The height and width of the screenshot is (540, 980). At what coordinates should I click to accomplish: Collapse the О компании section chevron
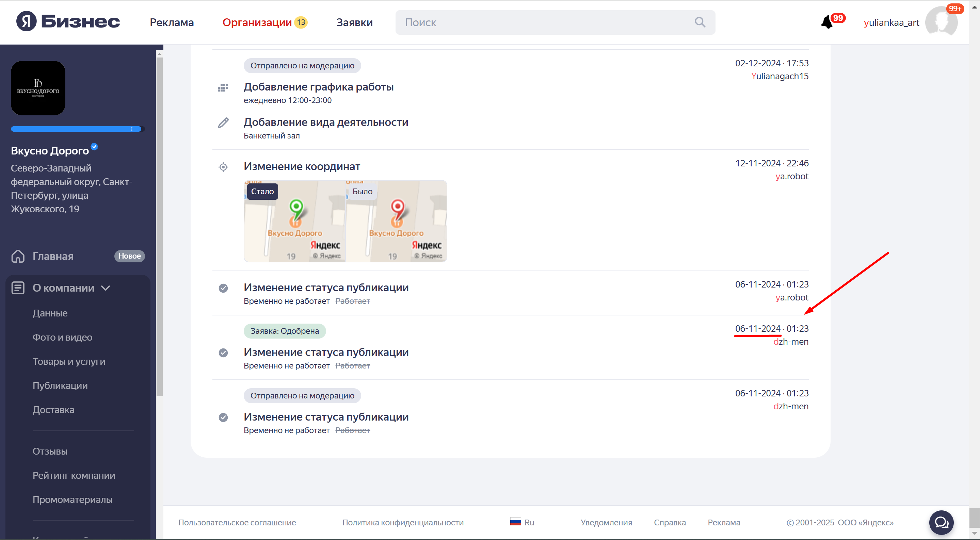click(106, 288)
